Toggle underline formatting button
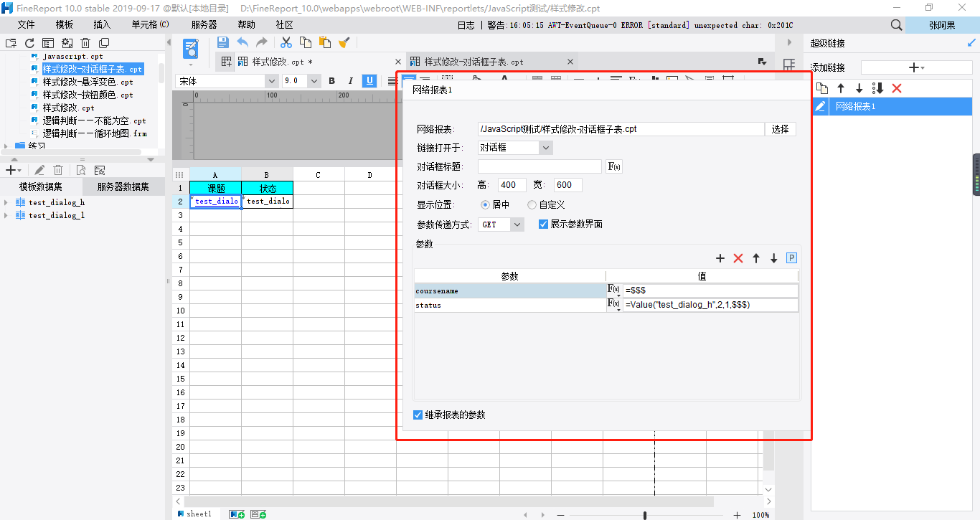The image size is (980, 520). [x=369, y=81]
